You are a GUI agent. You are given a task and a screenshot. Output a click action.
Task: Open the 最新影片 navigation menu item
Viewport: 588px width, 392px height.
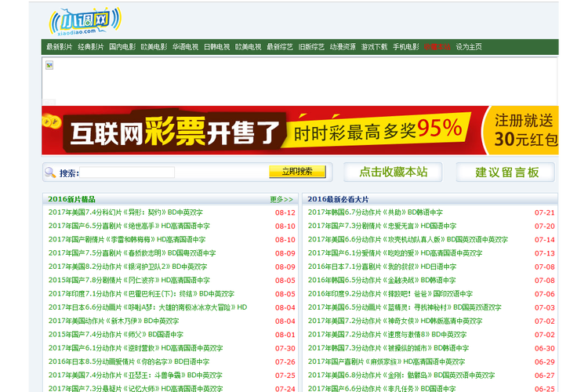point(60,47)
